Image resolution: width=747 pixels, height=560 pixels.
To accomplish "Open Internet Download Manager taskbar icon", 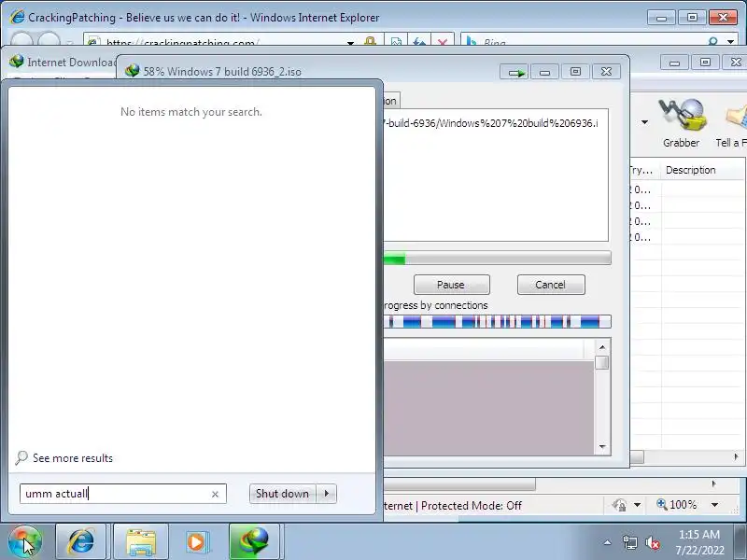I will click(253, 542).
